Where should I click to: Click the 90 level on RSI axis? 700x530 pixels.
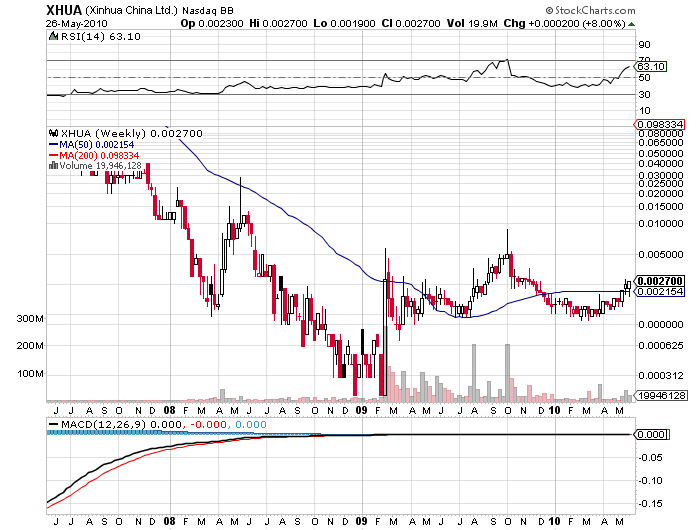pos(645,45)
